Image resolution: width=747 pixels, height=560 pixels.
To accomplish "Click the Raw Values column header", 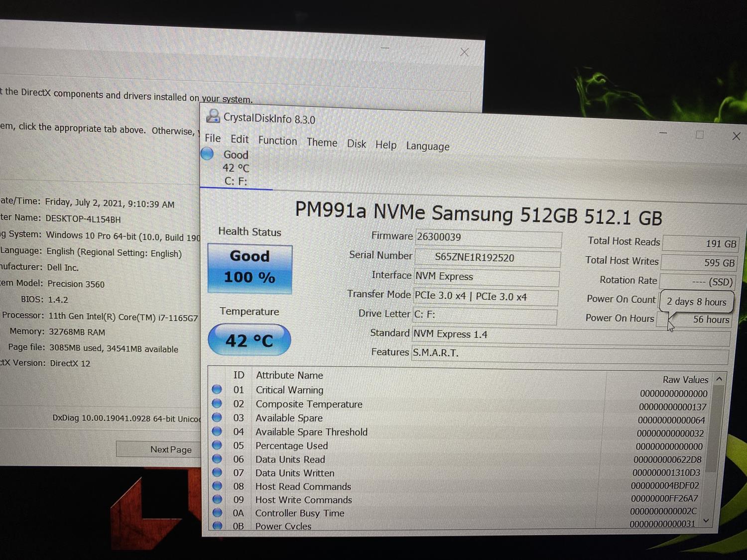I will click(x=685, y=379).
